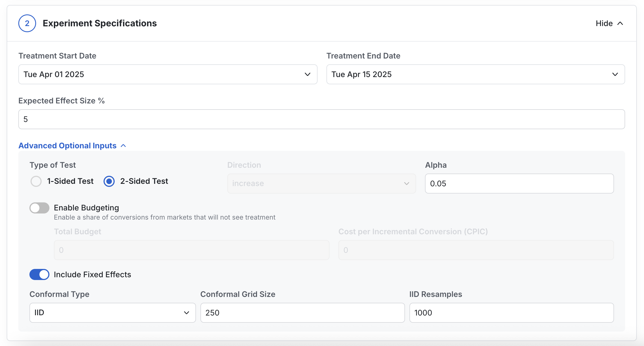The image size is (644, 346).
Task: Select the 1-Sided Test option
Action: coord(36,181)
